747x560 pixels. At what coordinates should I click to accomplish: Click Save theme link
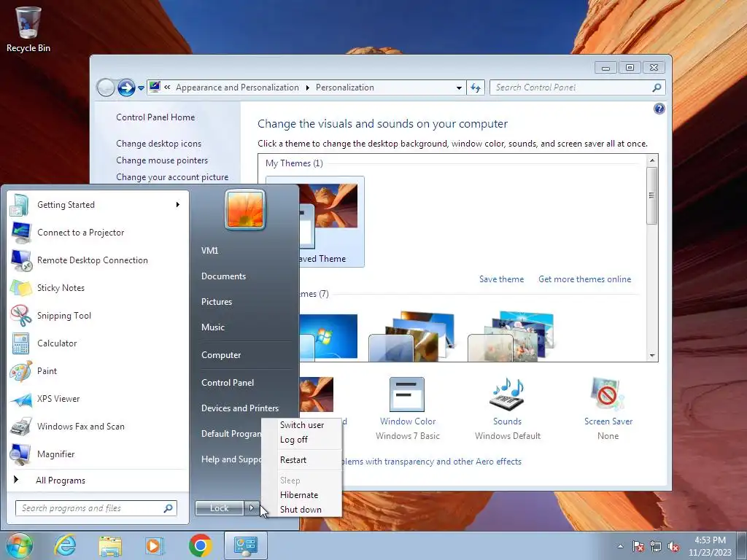pyautogui.click(x=501, y=279)
